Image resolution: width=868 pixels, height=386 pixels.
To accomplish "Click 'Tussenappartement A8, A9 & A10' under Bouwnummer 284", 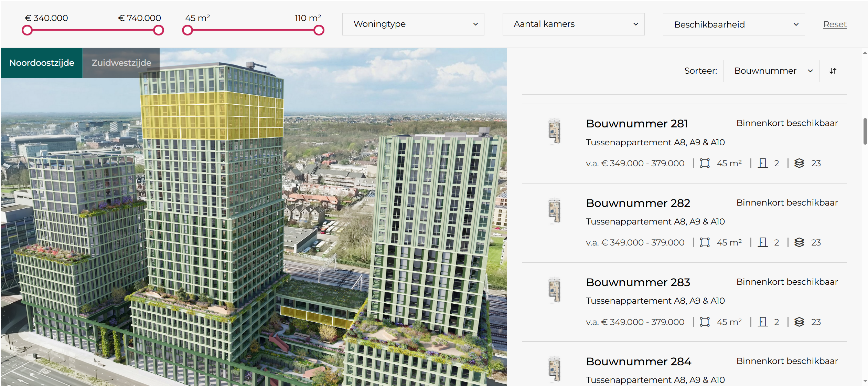I will pos(655,380).
